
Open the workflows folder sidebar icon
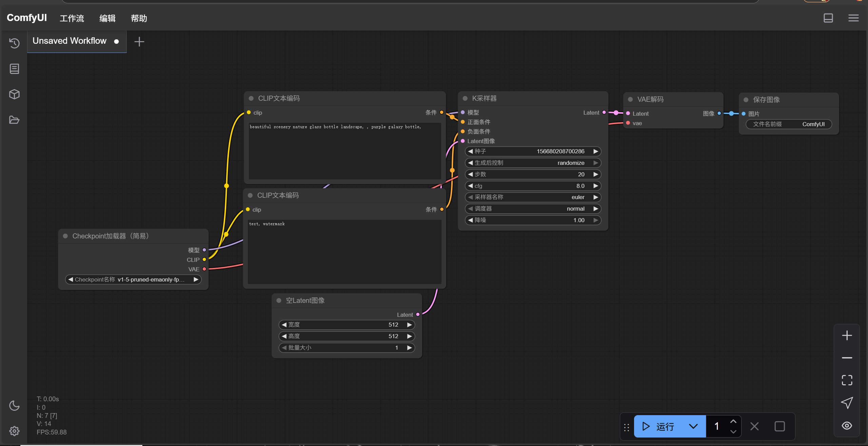(14, 120)
